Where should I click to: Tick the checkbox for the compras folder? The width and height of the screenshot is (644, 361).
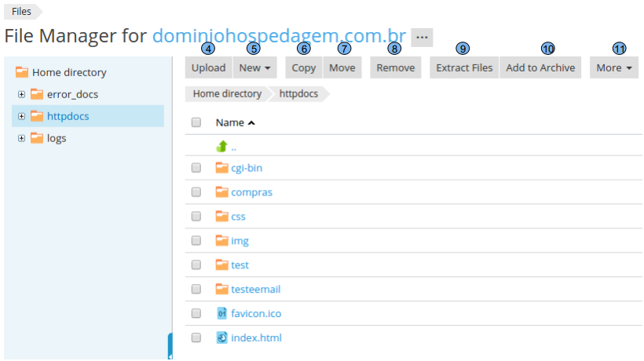[196, 191]
